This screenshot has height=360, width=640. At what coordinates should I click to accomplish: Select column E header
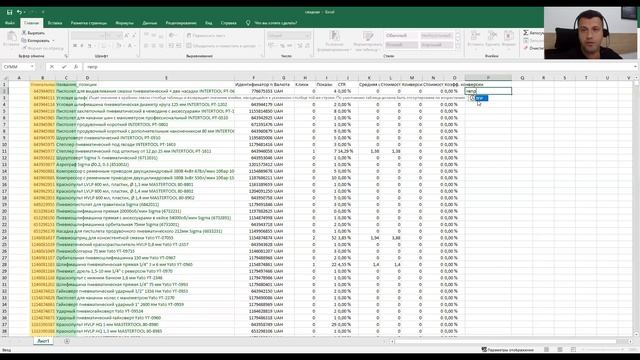click(x=166, y=78)
